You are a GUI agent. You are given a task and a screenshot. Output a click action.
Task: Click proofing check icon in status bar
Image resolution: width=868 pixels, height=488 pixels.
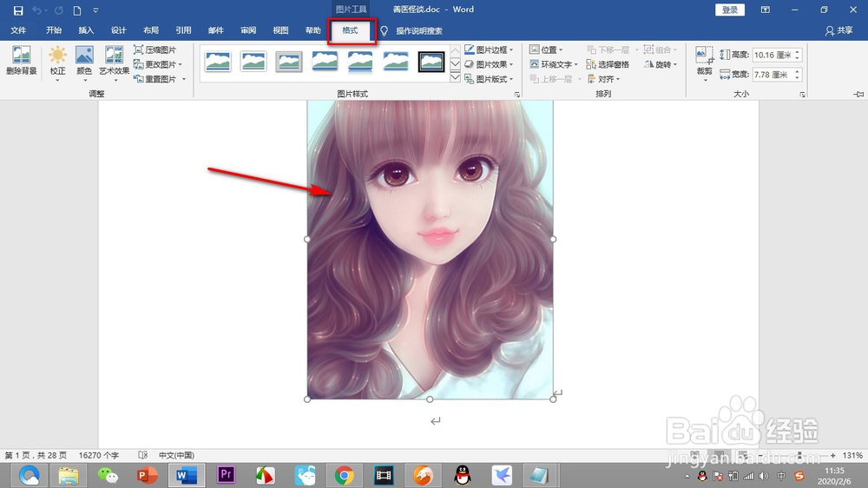(x=143, y=455)
